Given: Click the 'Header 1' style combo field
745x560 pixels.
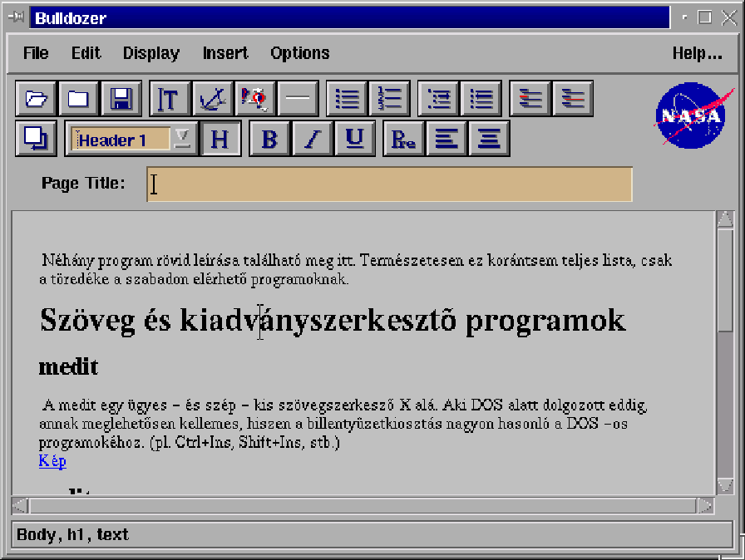Looking at the screenshot, I should (x=121, y=140).
